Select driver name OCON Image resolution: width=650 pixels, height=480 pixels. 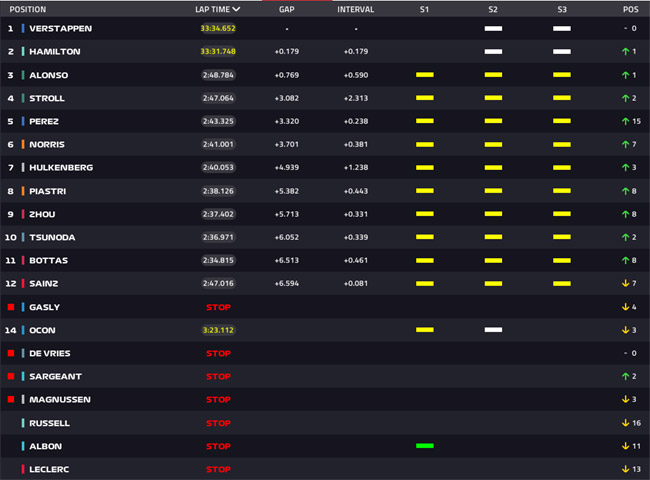[42, 330]
